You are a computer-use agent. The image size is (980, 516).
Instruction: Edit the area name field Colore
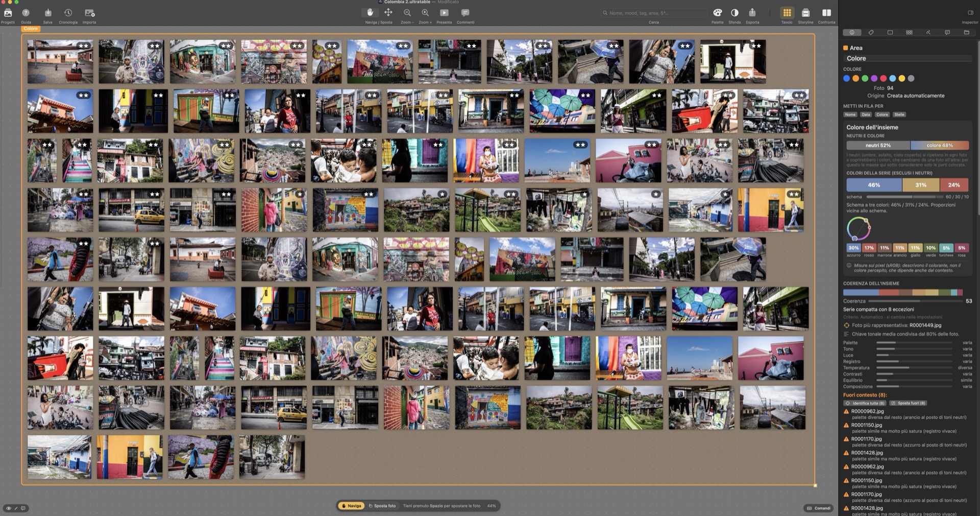click(x=908, y=58)
